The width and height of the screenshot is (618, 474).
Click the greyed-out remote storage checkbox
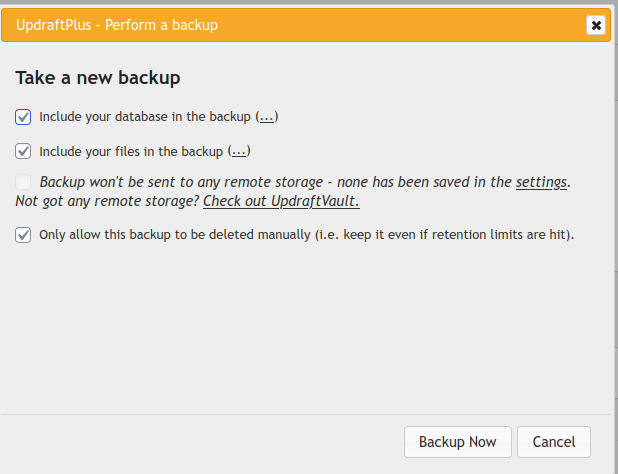point(23,182)
